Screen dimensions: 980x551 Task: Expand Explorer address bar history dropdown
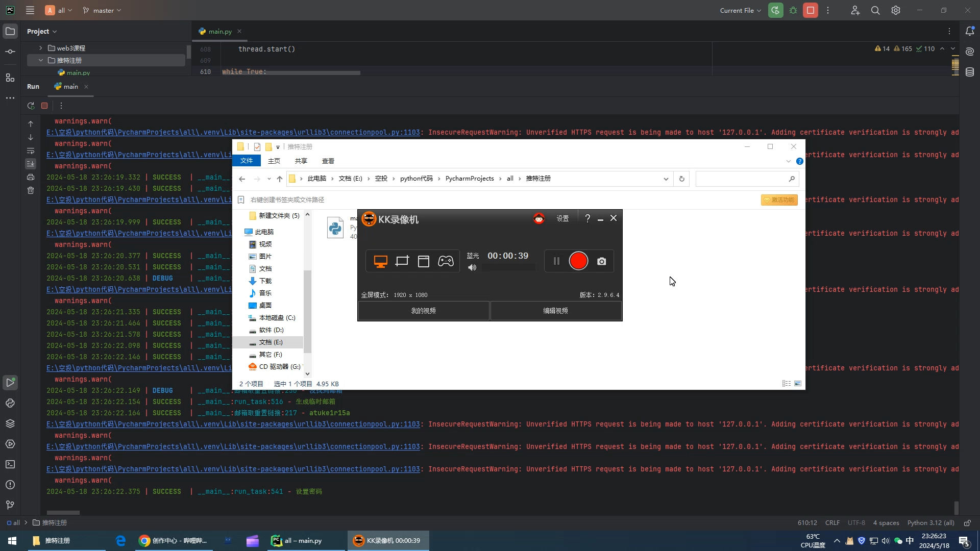click(666, 179)
